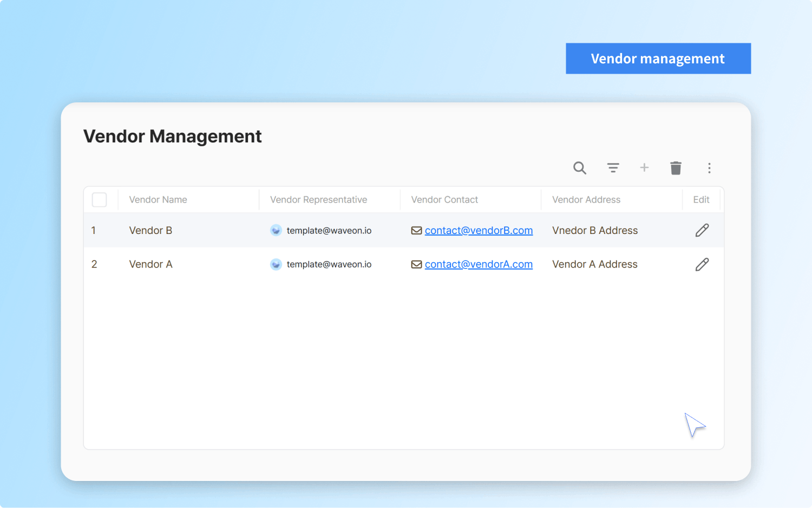Click template@waveon.io in Vendor A row
The image size is (812, 508).
coord(329,264)
